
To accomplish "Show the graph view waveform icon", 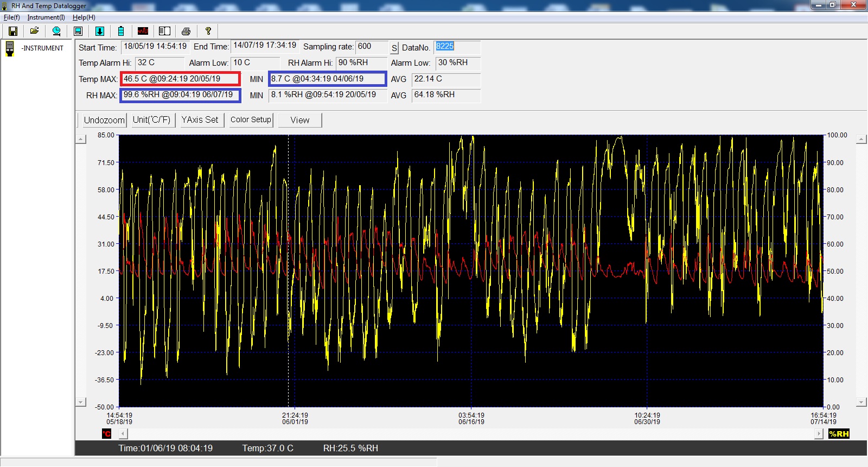I will pyautogui.click(x=143, y=31).
